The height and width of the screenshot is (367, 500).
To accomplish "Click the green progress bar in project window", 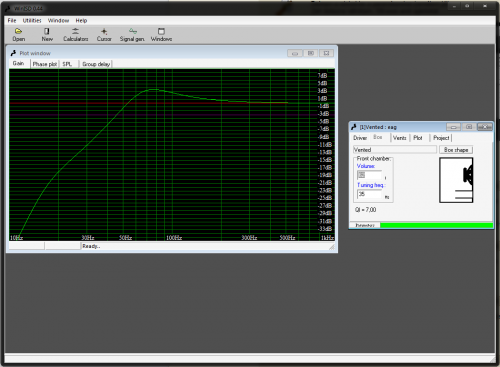I will pyautogui.click(x=436, y=225).
